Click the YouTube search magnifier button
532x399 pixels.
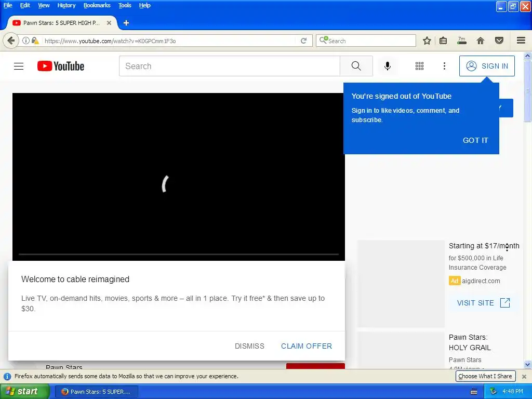coord(356,66)
